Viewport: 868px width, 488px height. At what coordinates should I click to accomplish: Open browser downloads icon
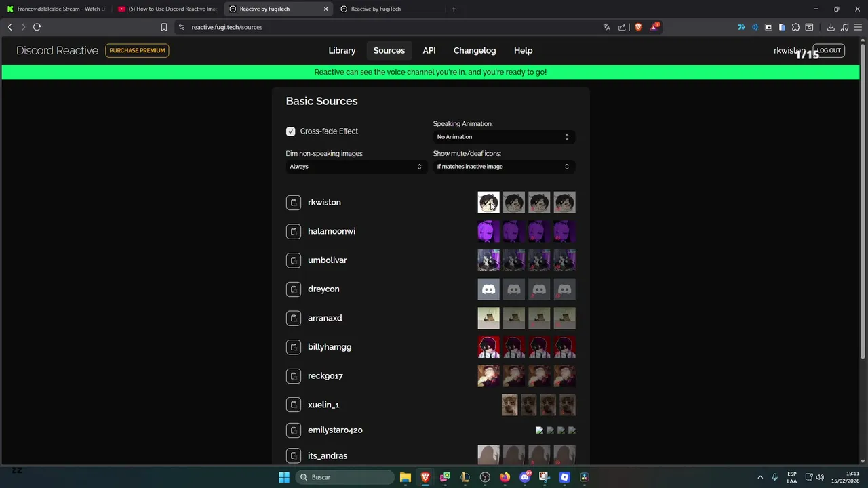point(831,27)
